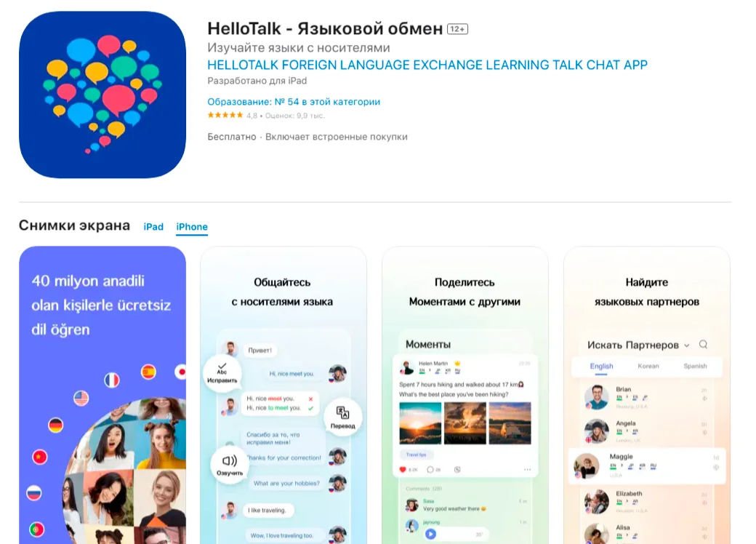Screen dimensions: 756x544
Task: Click Maggie's row in the partner list
Action: [647, 466]
